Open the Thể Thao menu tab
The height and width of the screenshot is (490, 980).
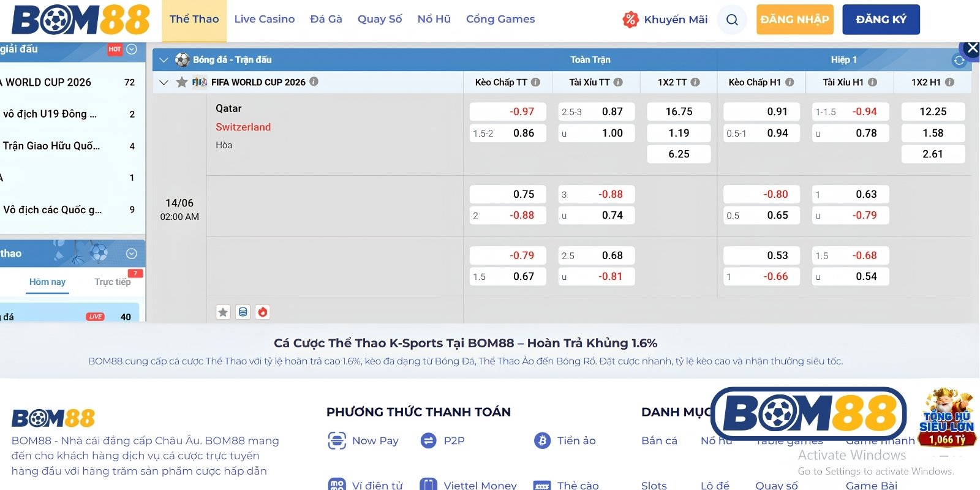click(194, 20)
